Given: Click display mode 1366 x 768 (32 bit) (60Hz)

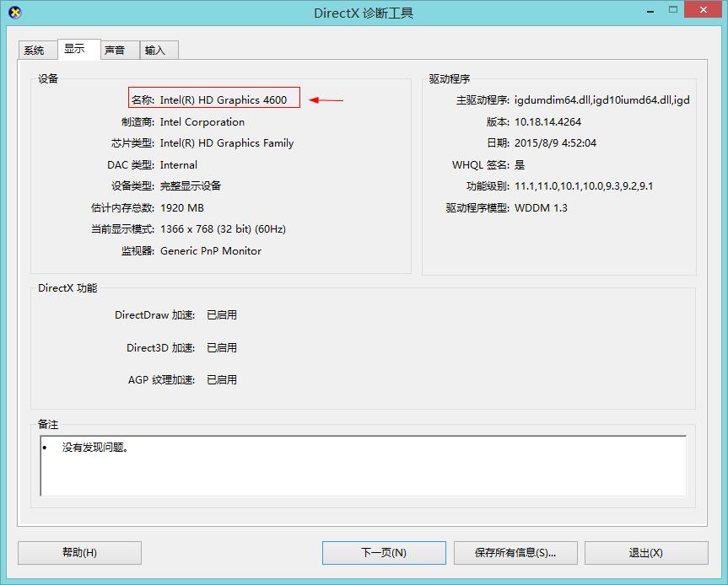Looking at the screenshot, I should click(223, 229).
